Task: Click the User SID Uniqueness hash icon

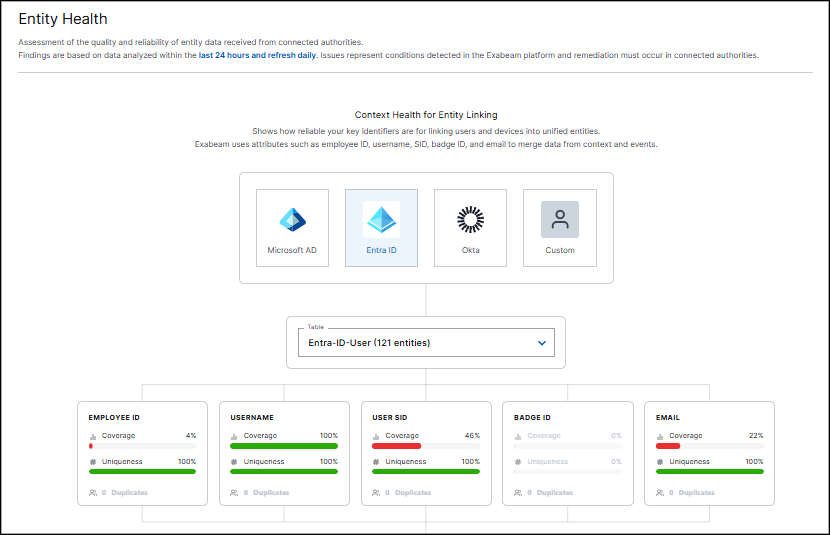Action: coord(376,462)
